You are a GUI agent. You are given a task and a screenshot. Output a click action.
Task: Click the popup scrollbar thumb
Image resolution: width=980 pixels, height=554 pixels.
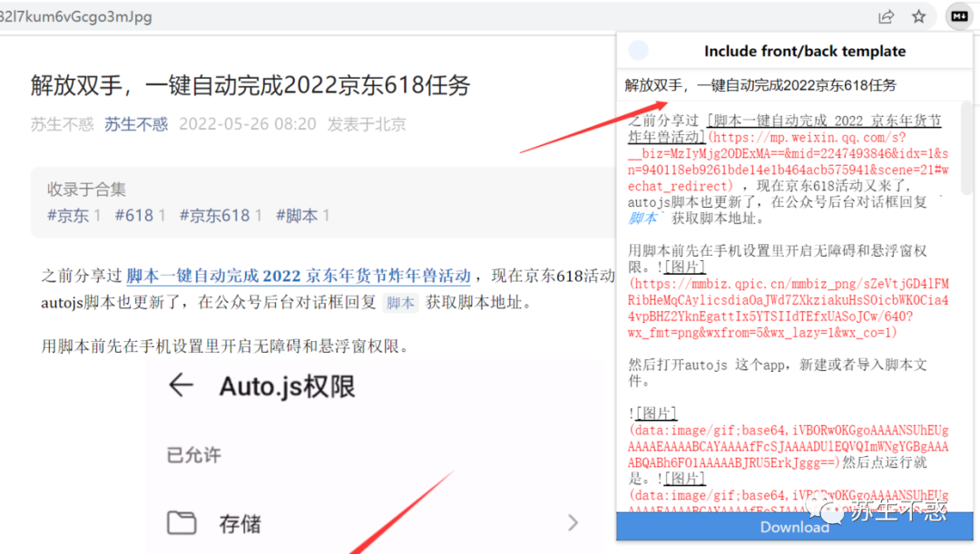pos(966,148)
